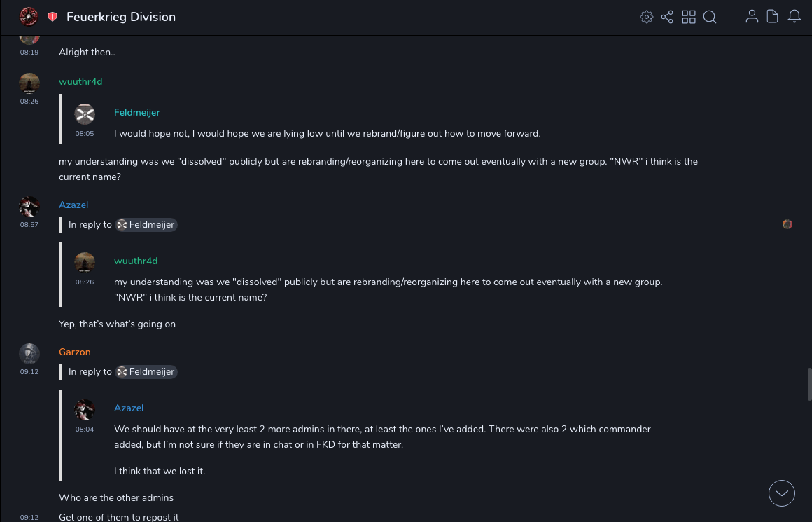Open Garzon's profile via the username
This screenshot has height=522, width=812.
pyautogui.click(x=75, y=352)
